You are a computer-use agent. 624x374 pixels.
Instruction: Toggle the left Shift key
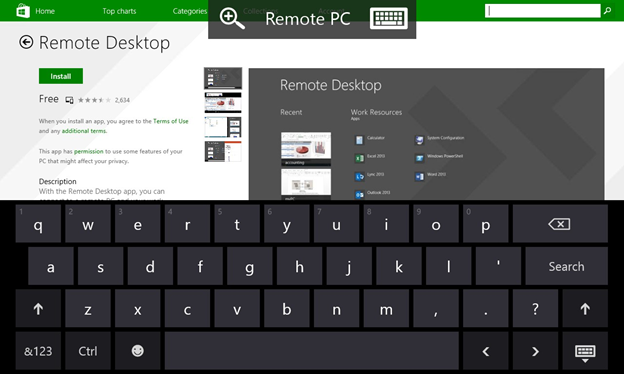pos(38,308)
